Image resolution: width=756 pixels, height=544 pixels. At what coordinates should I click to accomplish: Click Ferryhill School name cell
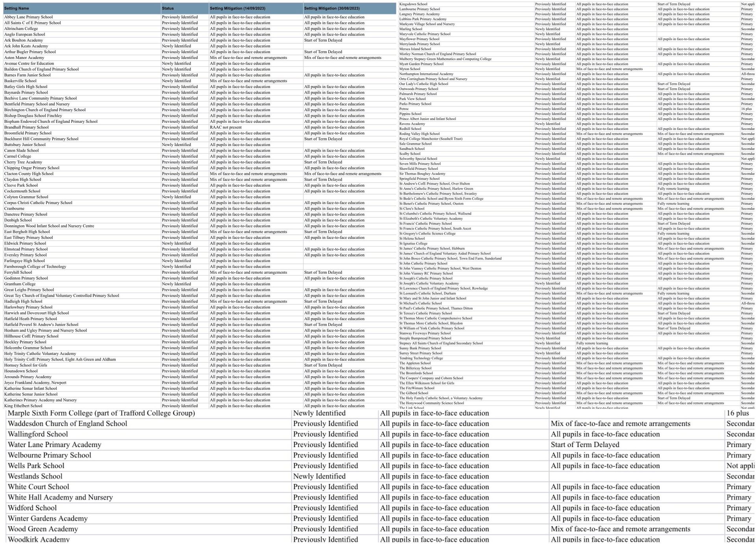pos(18,272)
